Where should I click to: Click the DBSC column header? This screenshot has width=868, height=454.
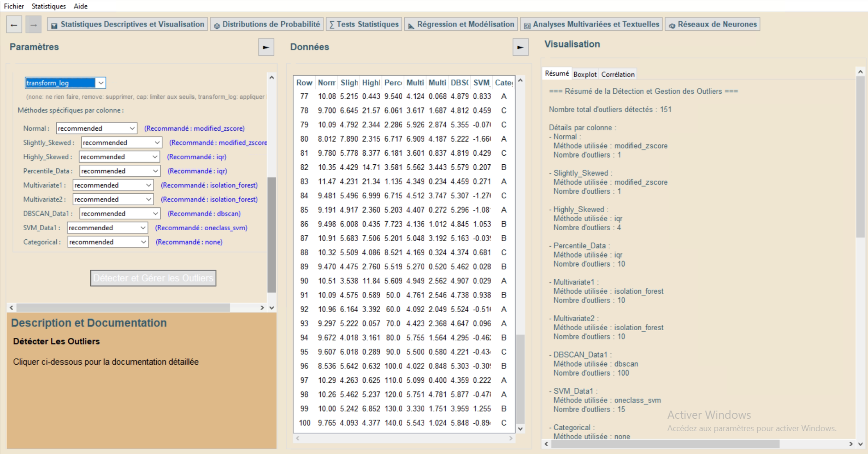(x=459, y=82)
